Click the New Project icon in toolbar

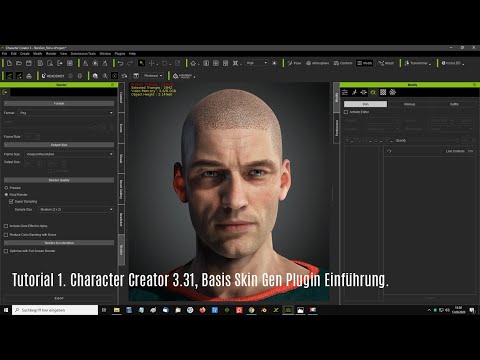(x=9, y=63)
